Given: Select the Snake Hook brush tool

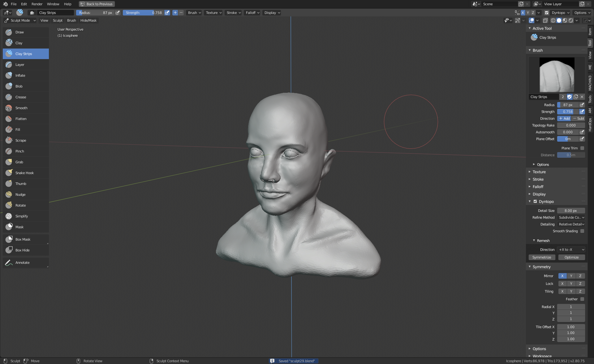Looking at the screenshot, I should coord(24,173).
